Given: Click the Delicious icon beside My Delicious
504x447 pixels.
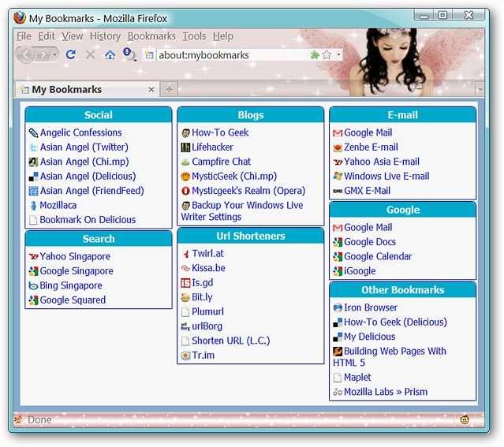Looking at the screenshot, I should [338, 337].
